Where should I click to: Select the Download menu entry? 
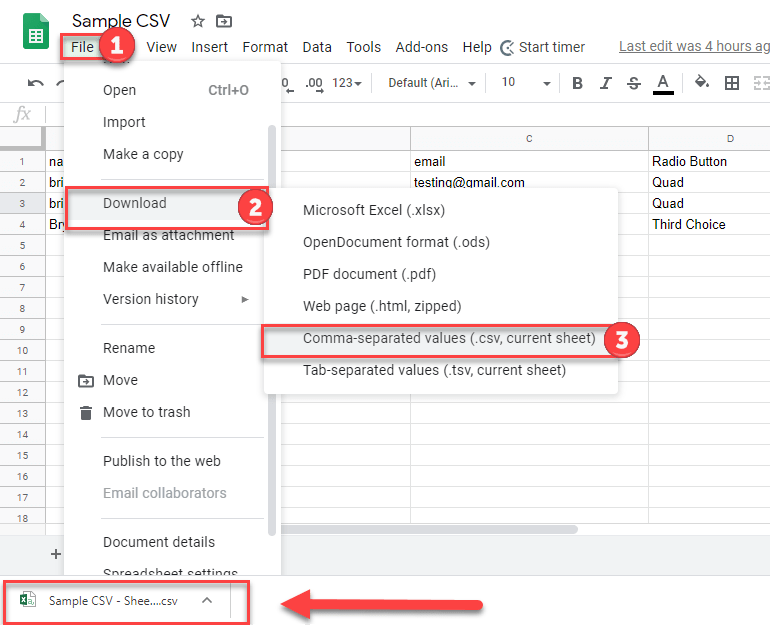166,203
